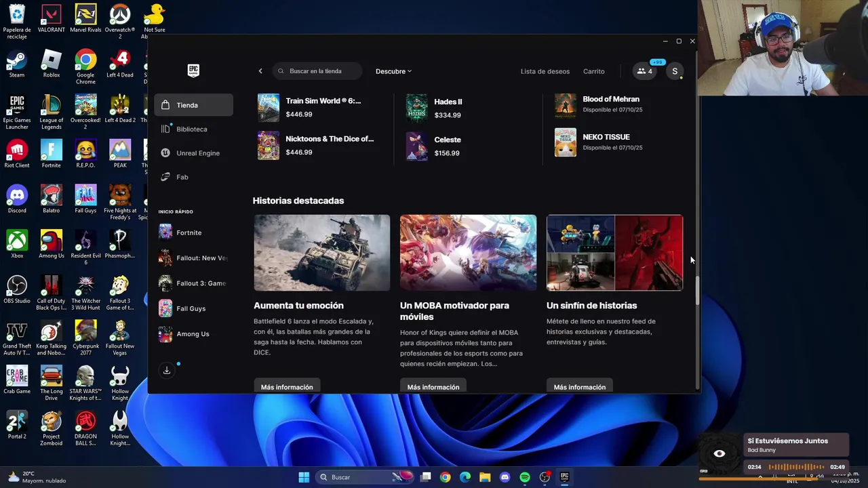Image resolution: width=868 pixels, height=488 pixels.
Task: Open downloads icon in launcher sidebar
Action: pos(167,370)
